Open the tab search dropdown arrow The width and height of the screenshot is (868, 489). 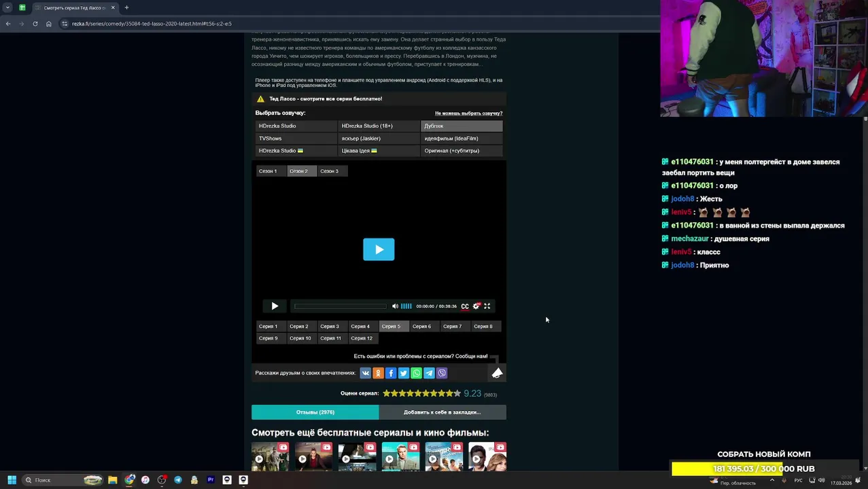(x=7, y=7)
